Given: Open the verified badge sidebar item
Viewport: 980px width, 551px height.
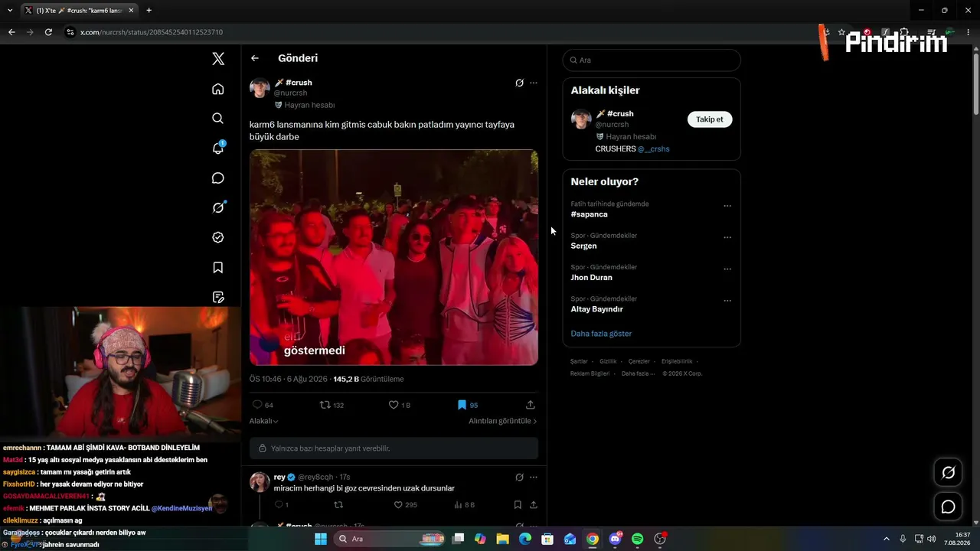Looking at the screenshot, I should (x=218, y=237).
